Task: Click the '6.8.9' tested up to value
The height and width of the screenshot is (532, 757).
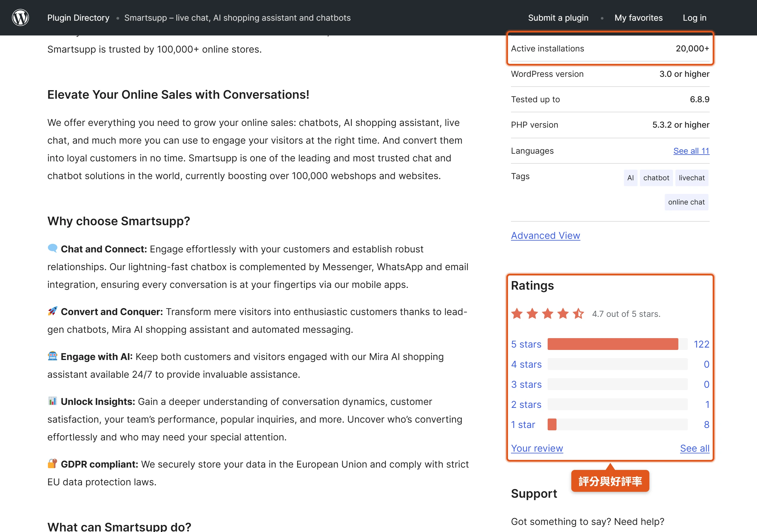Action: tap(700, 99)
